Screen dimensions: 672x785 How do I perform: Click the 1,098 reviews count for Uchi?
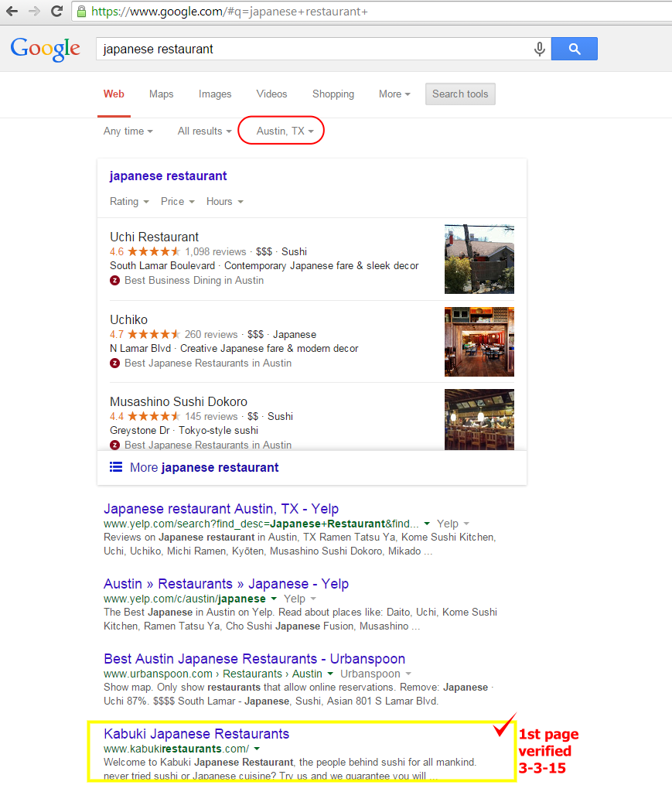(x=215, y=251)
